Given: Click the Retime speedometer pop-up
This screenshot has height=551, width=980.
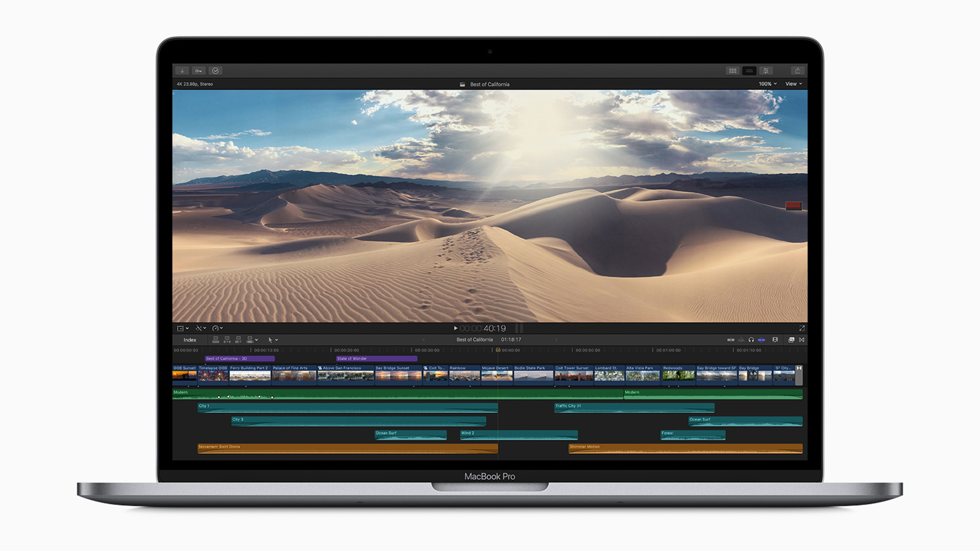Looking at the screenshot, I should click(x=217, y=328).
